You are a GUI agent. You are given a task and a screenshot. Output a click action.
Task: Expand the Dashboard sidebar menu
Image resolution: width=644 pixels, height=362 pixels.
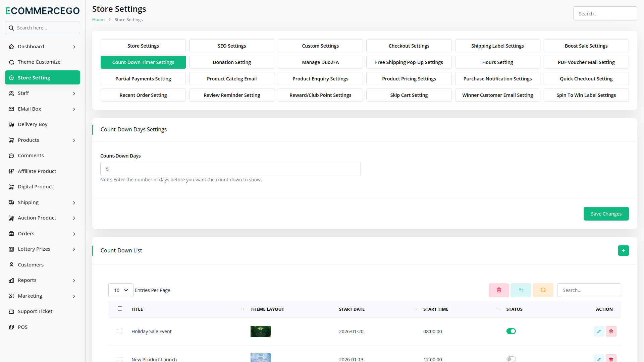pyautogui.click(x=43, y=47)
